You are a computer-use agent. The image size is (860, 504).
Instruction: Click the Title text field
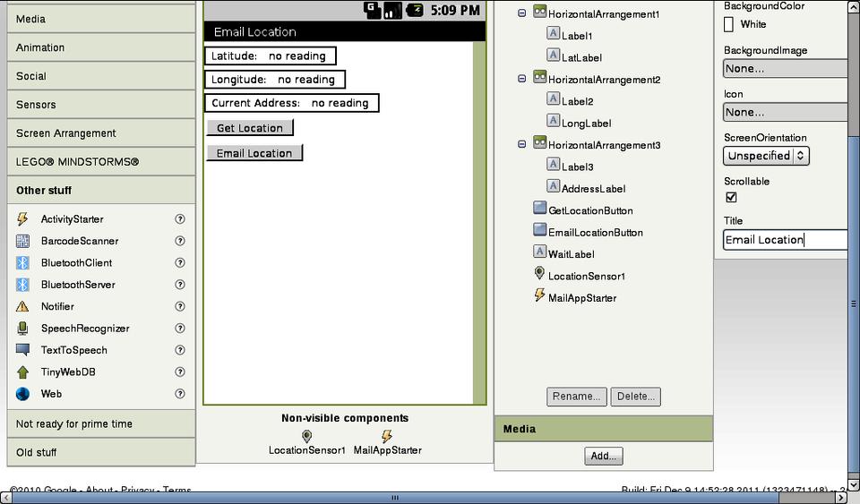pos(786,239)
